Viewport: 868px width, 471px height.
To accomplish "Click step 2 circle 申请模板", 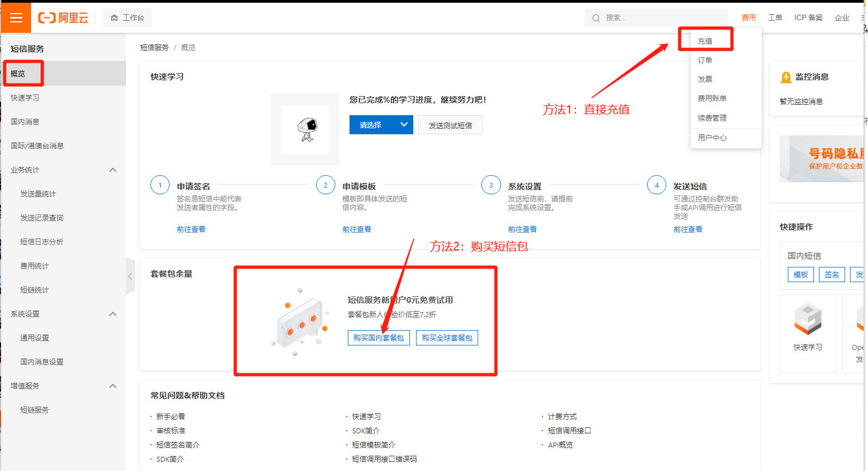I will tap(325, 186).
